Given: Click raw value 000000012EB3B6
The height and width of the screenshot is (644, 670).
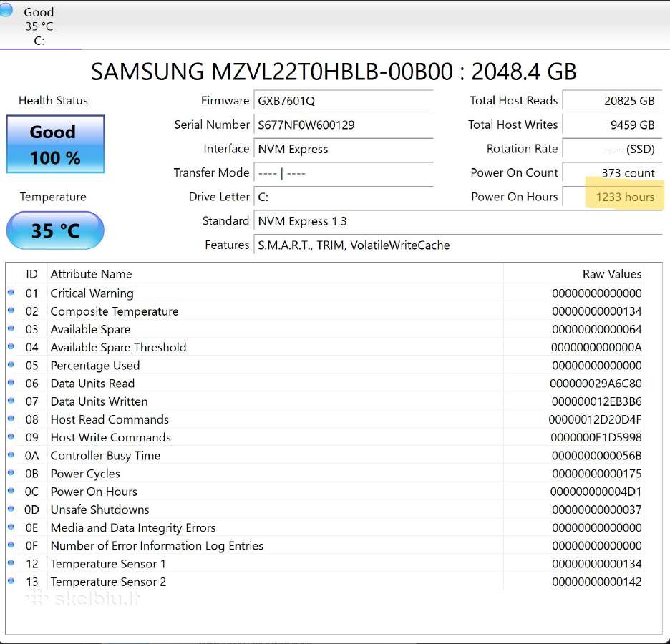Looking at the screenshot, I should (596, 401).
